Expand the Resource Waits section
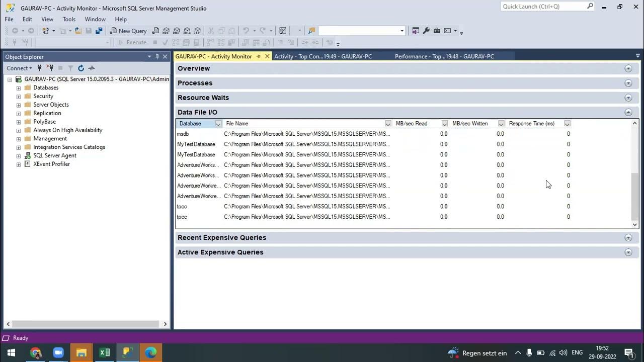 tap(628, 98)
